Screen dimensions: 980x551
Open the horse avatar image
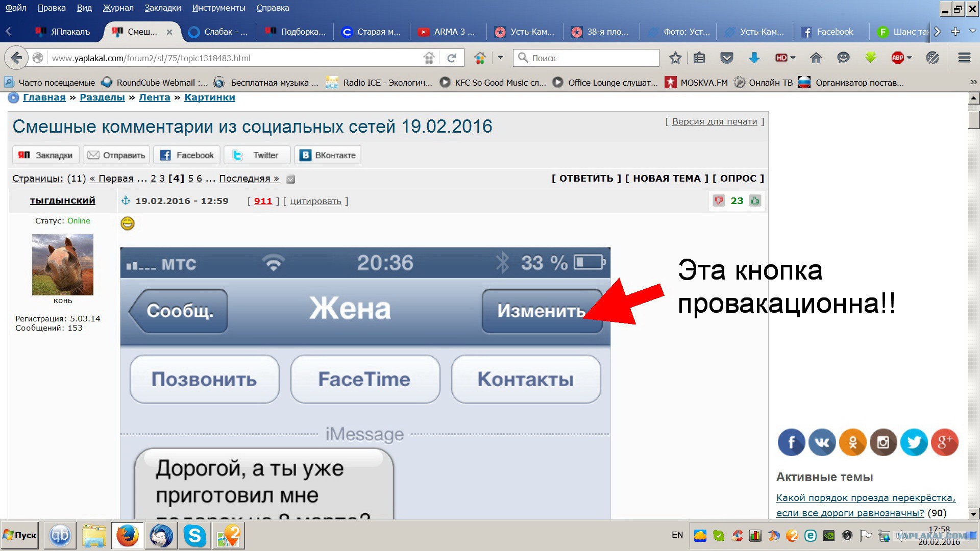point(63,264)
